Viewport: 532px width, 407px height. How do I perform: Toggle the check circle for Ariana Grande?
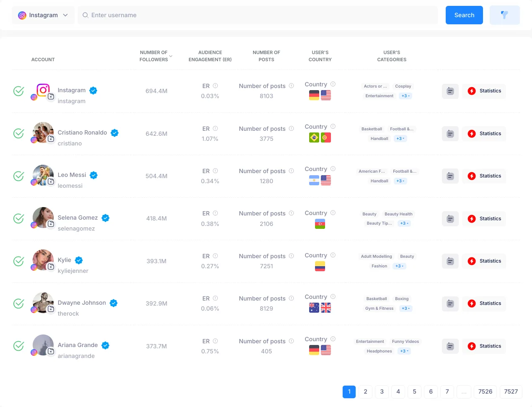pyautogui.click(x=18, y=346)
